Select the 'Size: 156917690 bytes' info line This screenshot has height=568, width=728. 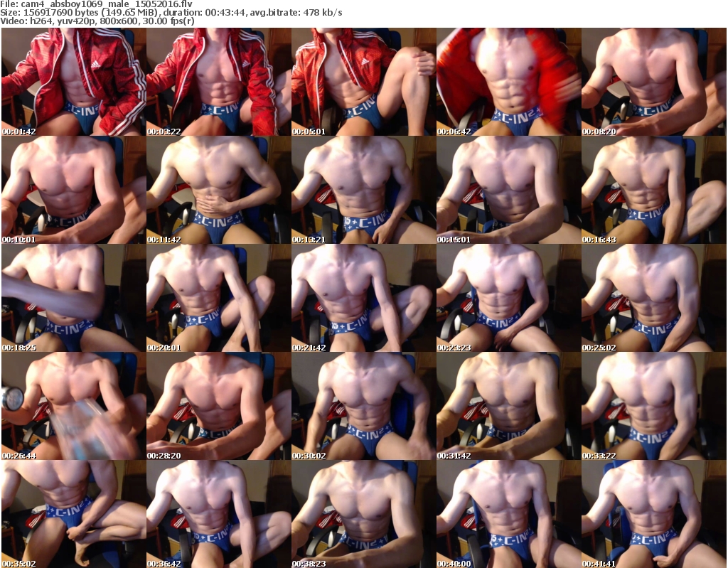coord(171,13)
